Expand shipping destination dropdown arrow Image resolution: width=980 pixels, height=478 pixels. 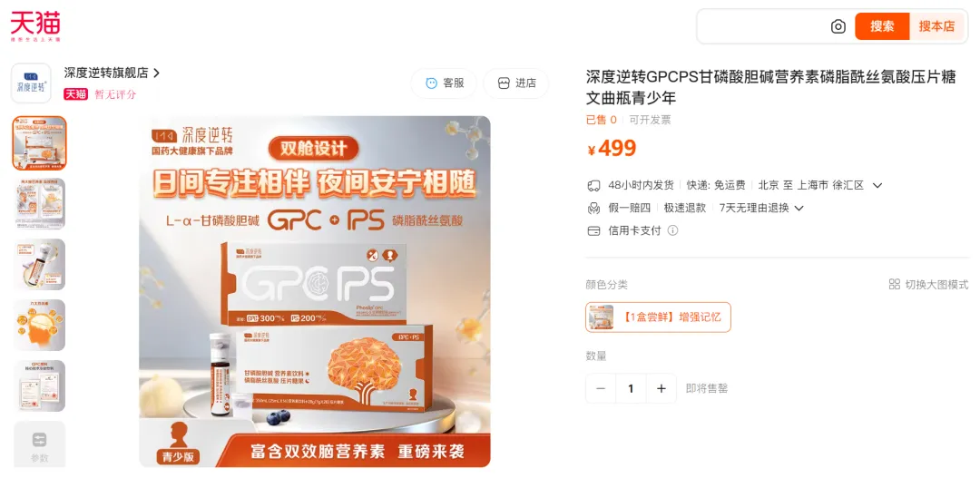click(x=877, y=186)
